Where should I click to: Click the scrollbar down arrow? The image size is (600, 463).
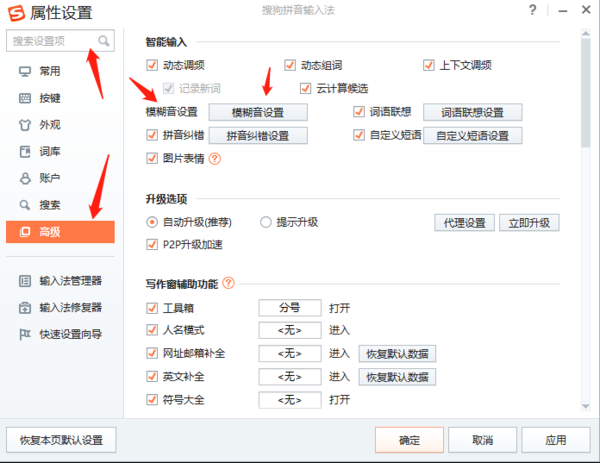pos(585,406)
